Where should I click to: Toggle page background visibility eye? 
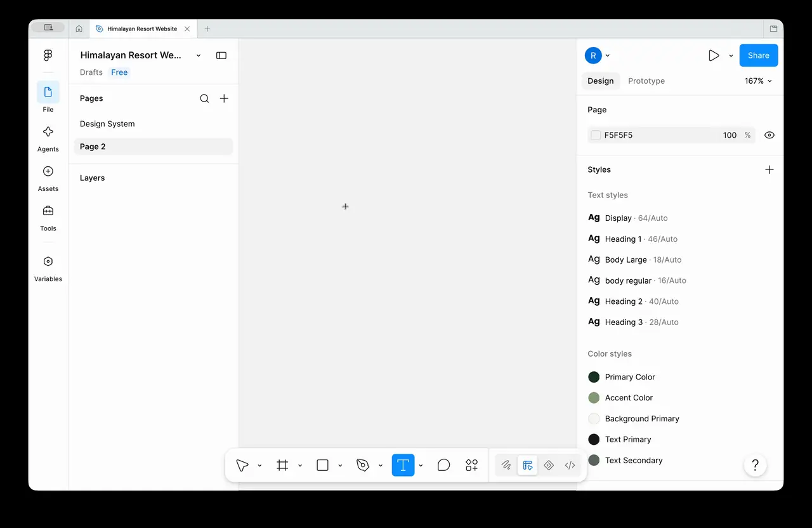(x=769, y=135)
